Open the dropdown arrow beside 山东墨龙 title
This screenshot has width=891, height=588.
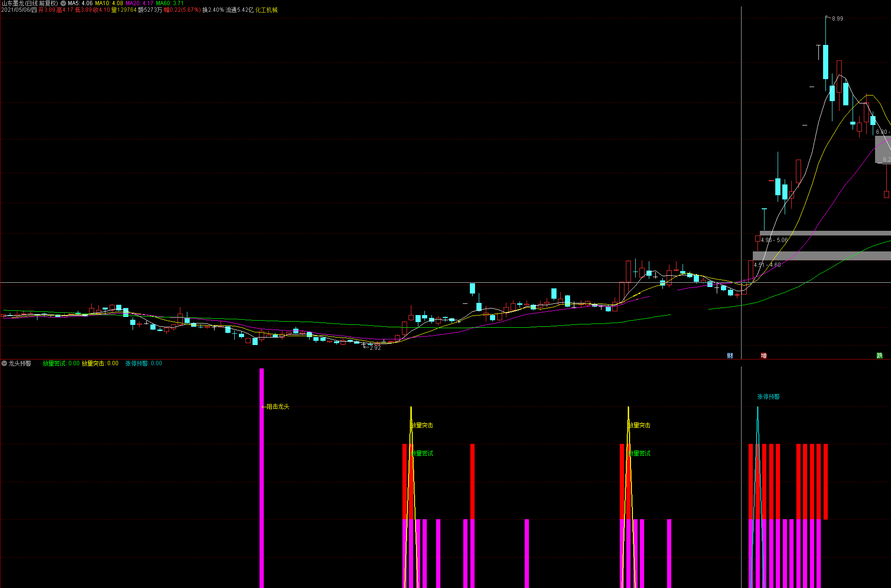(x=63, y=3)
